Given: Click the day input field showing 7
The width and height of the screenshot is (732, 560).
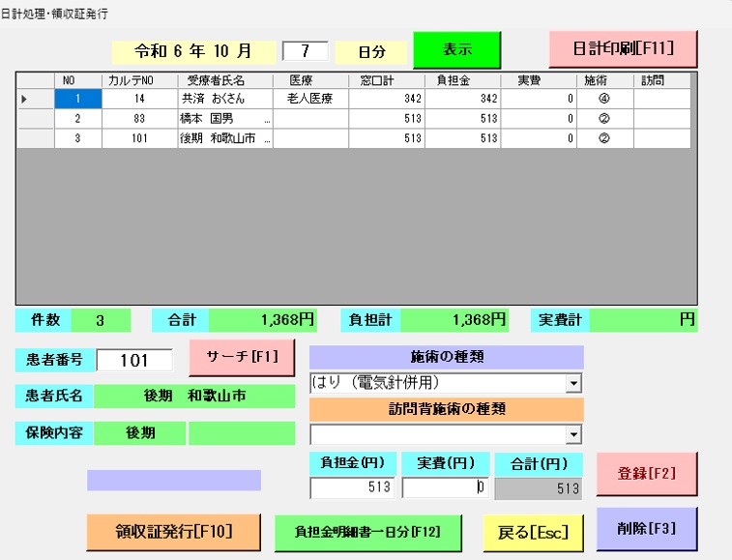Looking at the screenshot, I should (x=305, y=50).
